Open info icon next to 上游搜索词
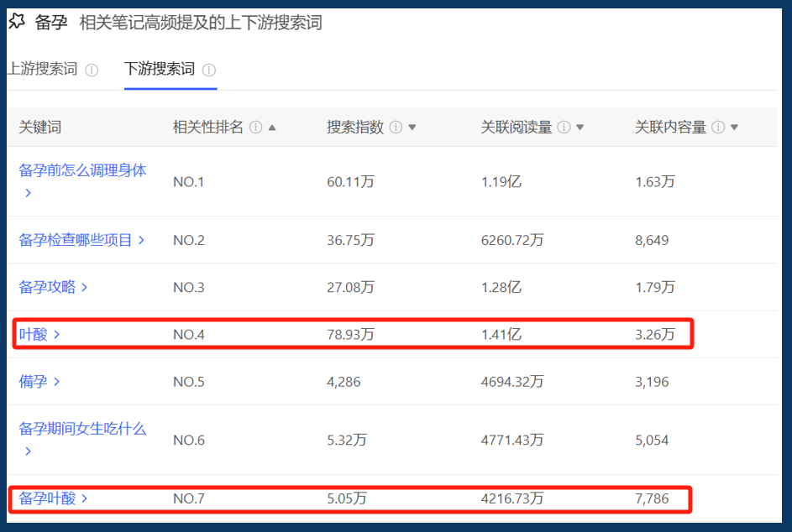 pyautogui.click(x=92, y=70)
